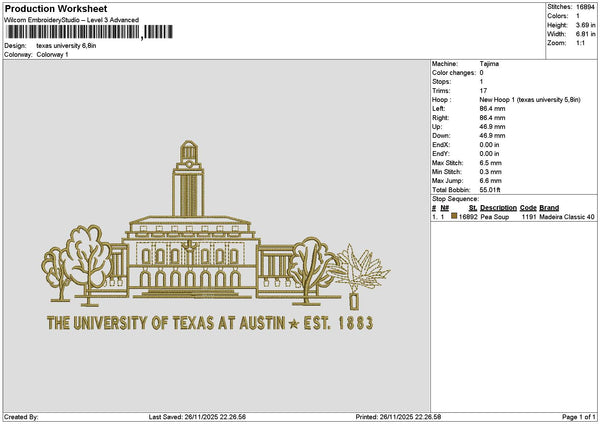Click Max Stitch value "6.5 mm"
This screenshot has width=600, height=424.
click(491, 163)
